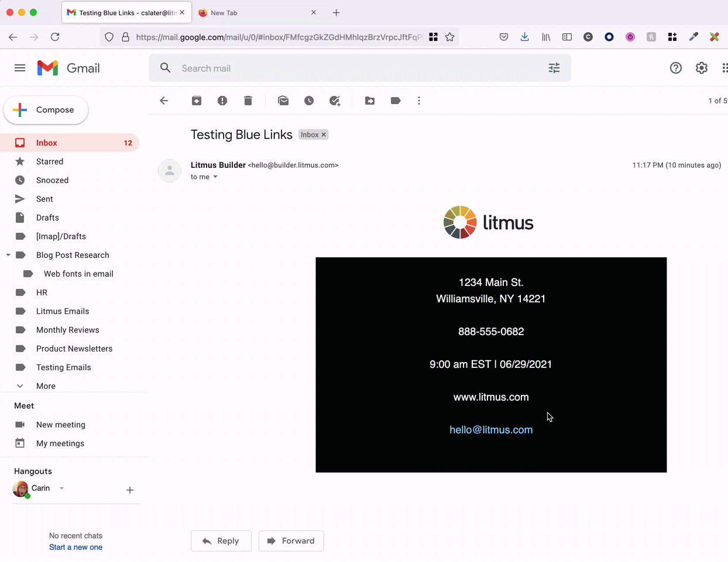Close the Testing Blue Links tab
This screenshot has width=728, height=562.
coord(182,12)
